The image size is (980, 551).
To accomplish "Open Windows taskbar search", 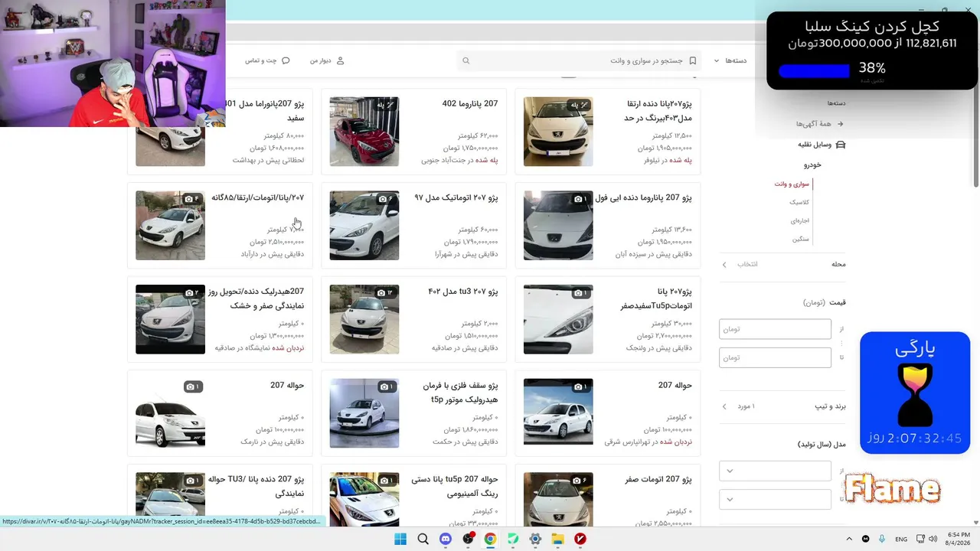I will (423, 539).
